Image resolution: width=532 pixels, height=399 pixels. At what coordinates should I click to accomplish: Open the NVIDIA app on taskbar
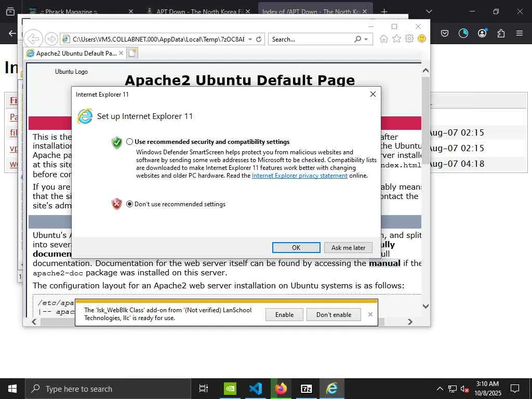(x=230, y=389)
